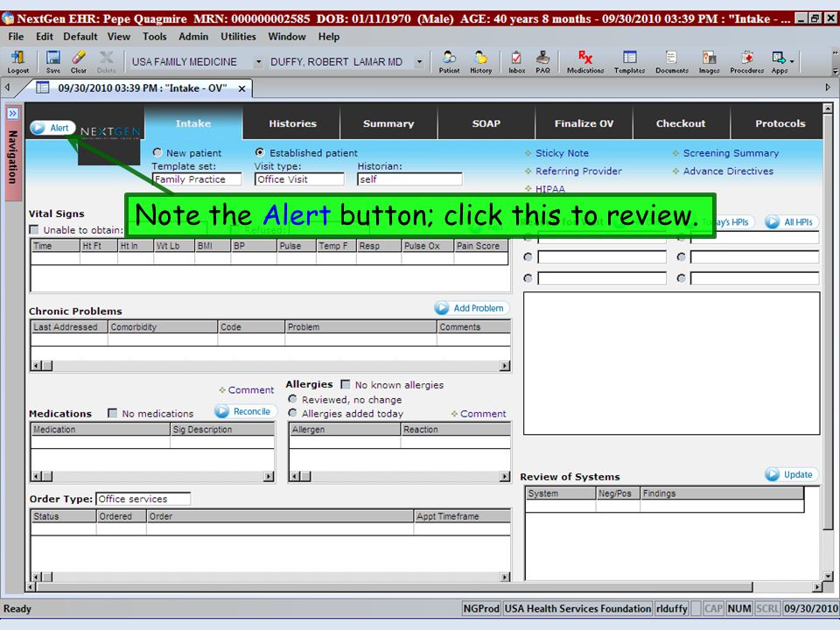
Task: Open the Apps icon dropdown arrow
Action: [x=792, y=62]
